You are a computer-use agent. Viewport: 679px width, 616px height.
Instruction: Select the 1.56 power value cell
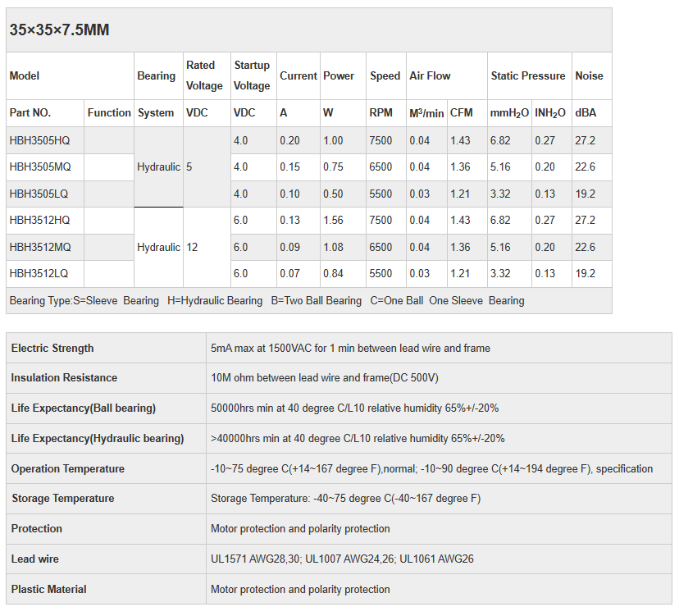333,220
